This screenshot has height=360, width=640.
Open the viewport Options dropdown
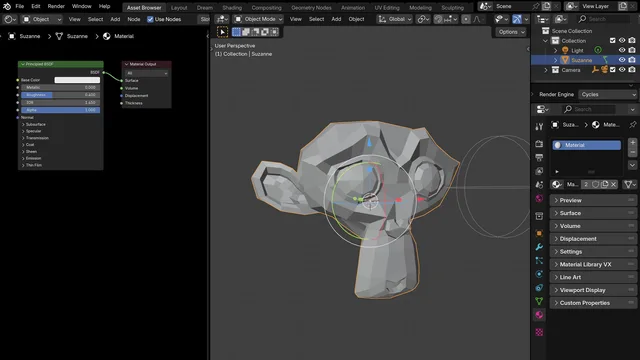tap(511, 32)
